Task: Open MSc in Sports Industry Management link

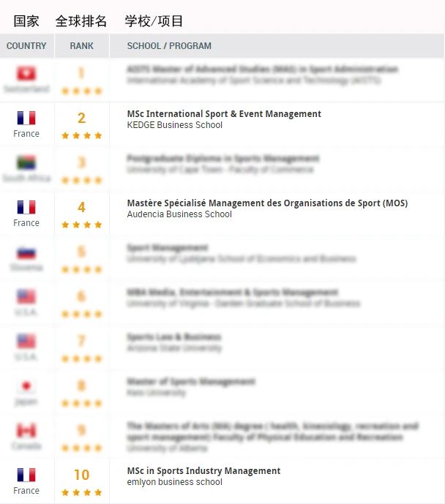Action: pyautogui.click(x=203, y=471)
